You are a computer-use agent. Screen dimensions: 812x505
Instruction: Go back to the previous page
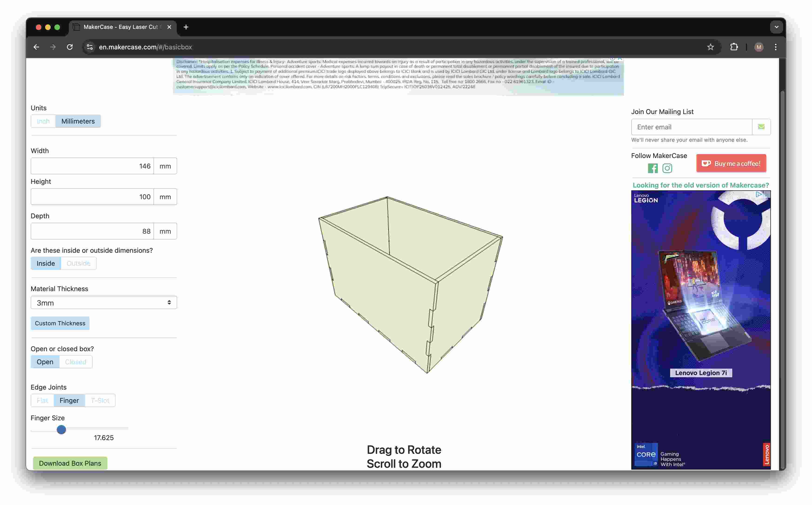36,47
